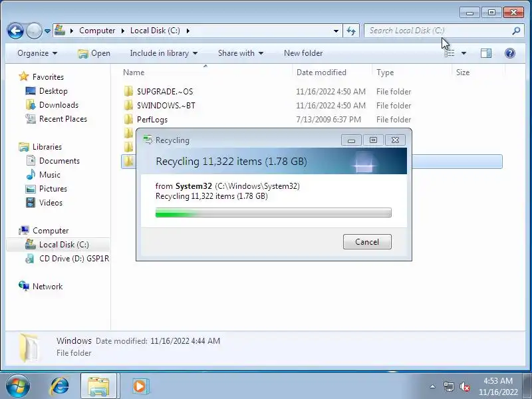Click the network tray icon

click(448, 386)
